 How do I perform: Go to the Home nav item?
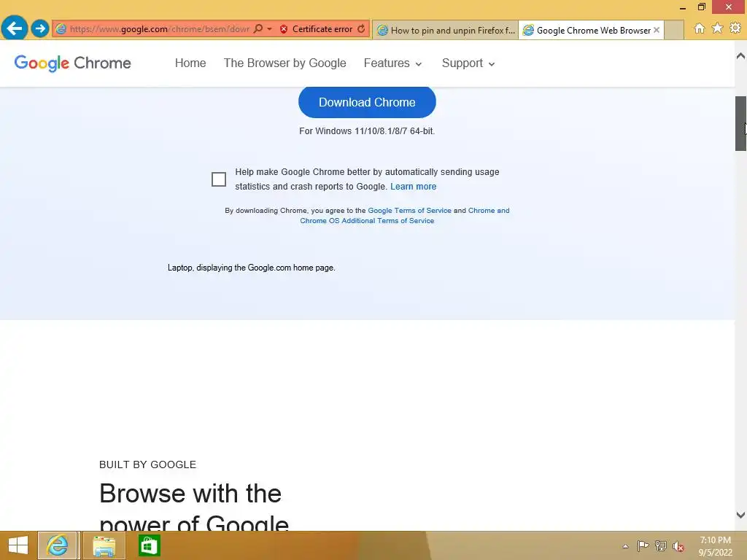click(190, 63)
